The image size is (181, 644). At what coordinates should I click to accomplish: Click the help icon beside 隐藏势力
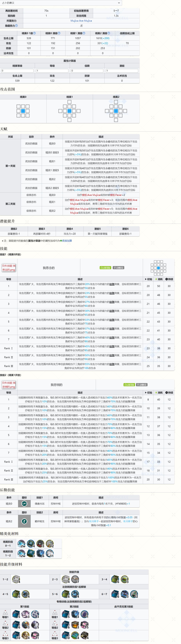point(17,26)
